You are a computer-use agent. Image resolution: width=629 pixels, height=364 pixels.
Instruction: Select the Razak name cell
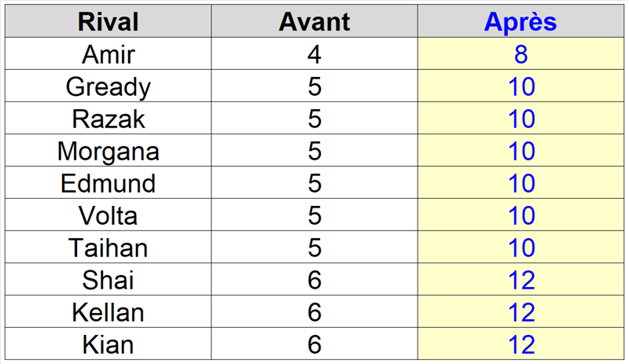(109, 119)
